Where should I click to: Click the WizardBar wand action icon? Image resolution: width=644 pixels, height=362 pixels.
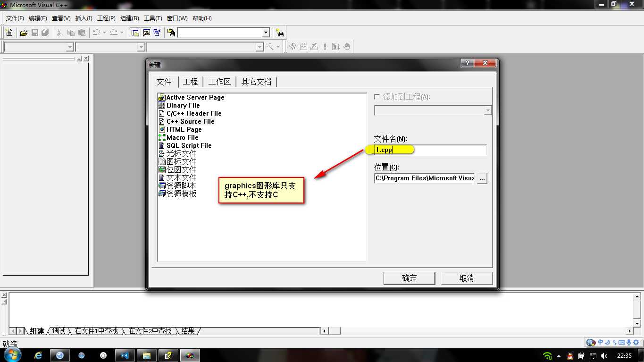click(x=270, y=47)
